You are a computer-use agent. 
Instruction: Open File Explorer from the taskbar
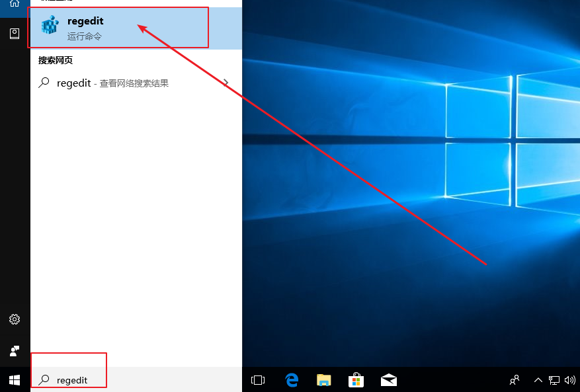pyautogui.click(x=323, y=380)
